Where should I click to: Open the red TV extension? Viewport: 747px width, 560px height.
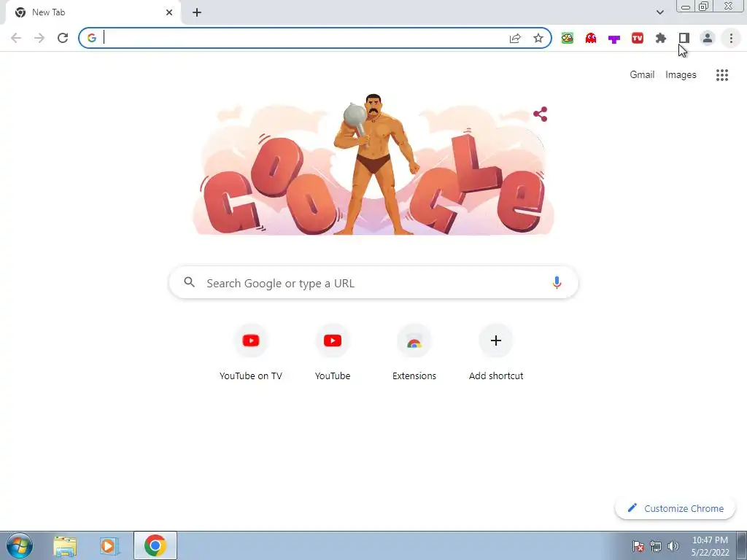pyautogui.click(x=638, y=38)
